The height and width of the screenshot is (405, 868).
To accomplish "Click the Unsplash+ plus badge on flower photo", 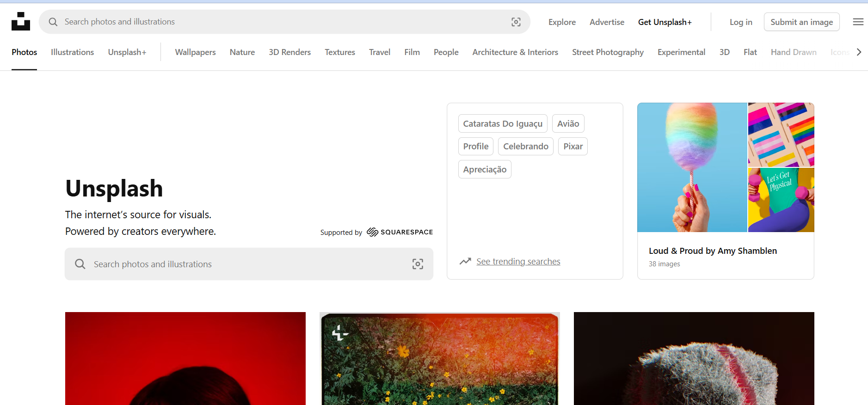I will click(x=340, y=332).
